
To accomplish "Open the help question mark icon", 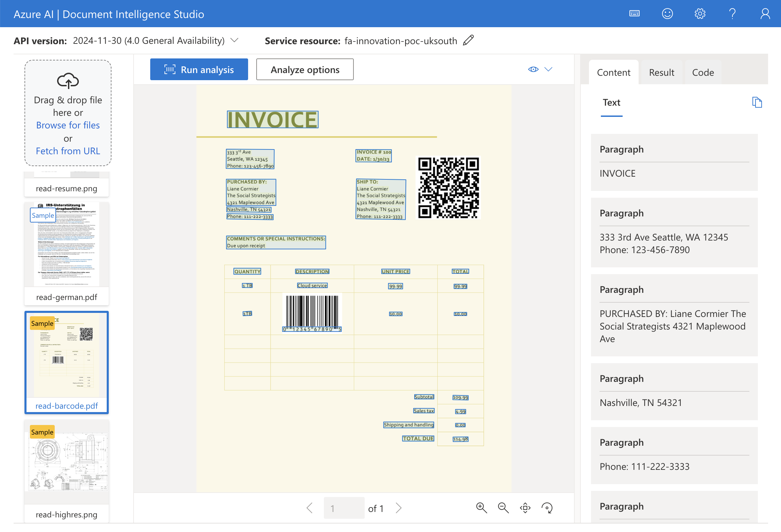I will pyautogui.click(x=732, y=14).
